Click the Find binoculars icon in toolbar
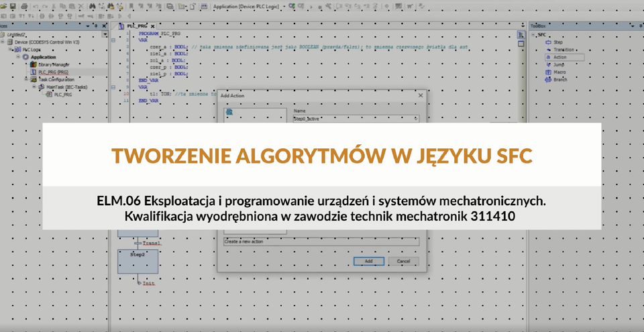The height and width of the screenshot is (332, 644). 92,6
